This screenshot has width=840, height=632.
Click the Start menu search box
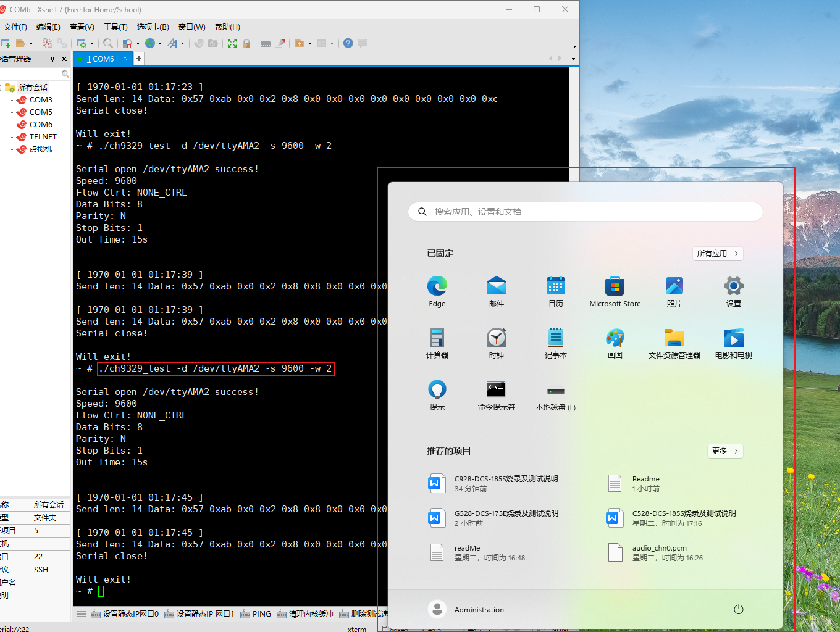coord(586,212)
